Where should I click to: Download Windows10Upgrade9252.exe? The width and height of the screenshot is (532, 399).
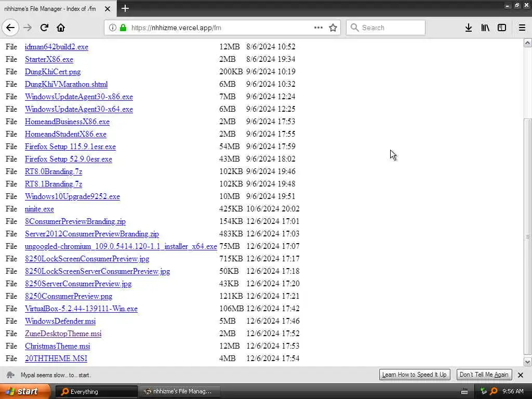click(x=72, y=196)
